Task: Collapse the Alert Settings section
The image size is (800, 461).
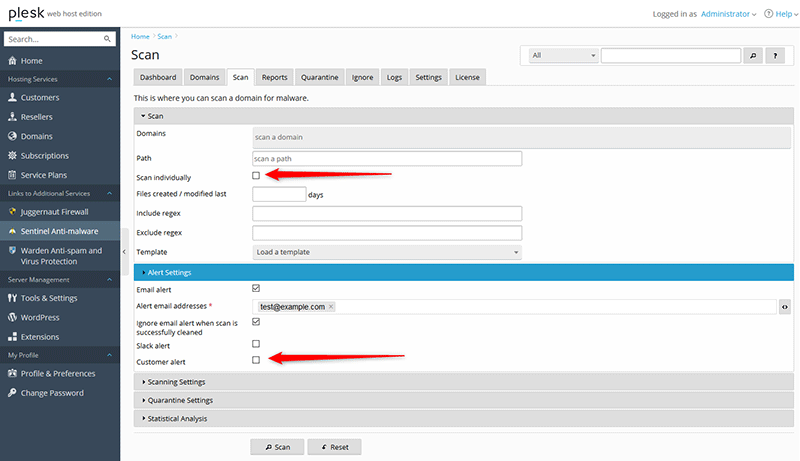Action: [464, 272]
